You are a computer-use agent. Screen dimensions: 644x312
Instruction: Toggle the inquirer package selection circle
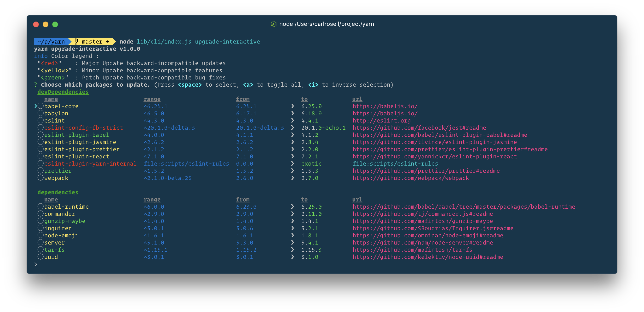tap(40, 228)
